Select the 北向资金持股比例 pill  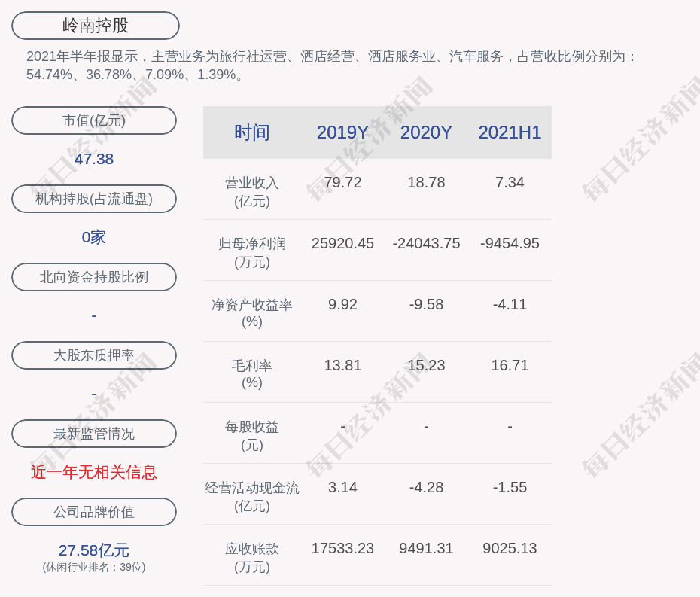click(x=94, y=277)
